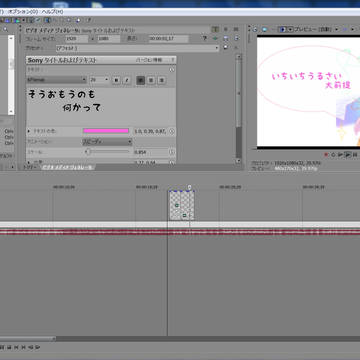Click previous frame in bottom transport

[31, 347]
